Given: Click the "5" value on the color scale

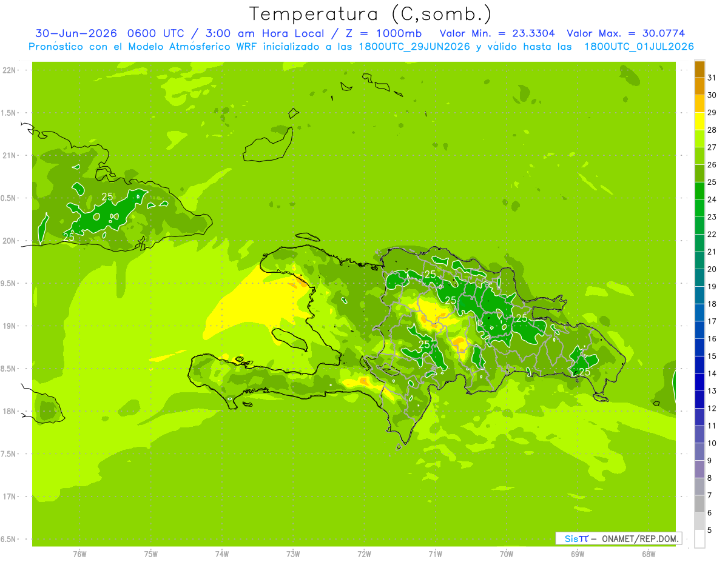Looking at the screenshot, I should tap(710, 530).
